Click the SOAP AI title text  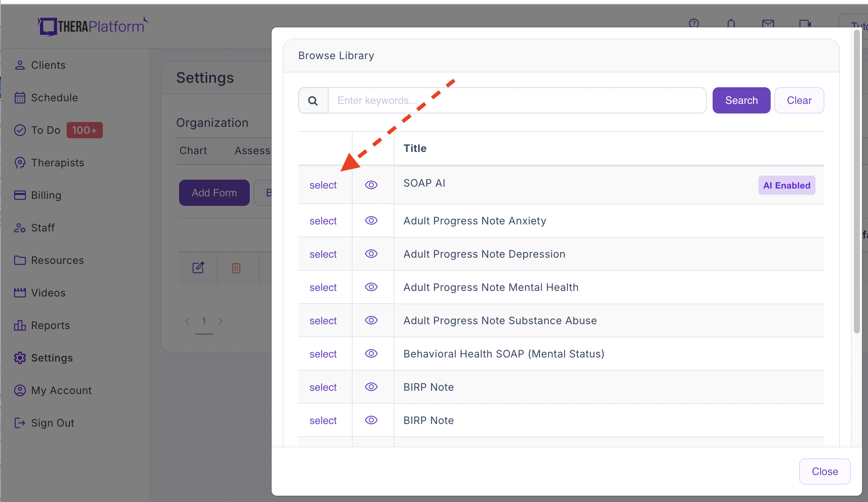(x=424, y=183)
